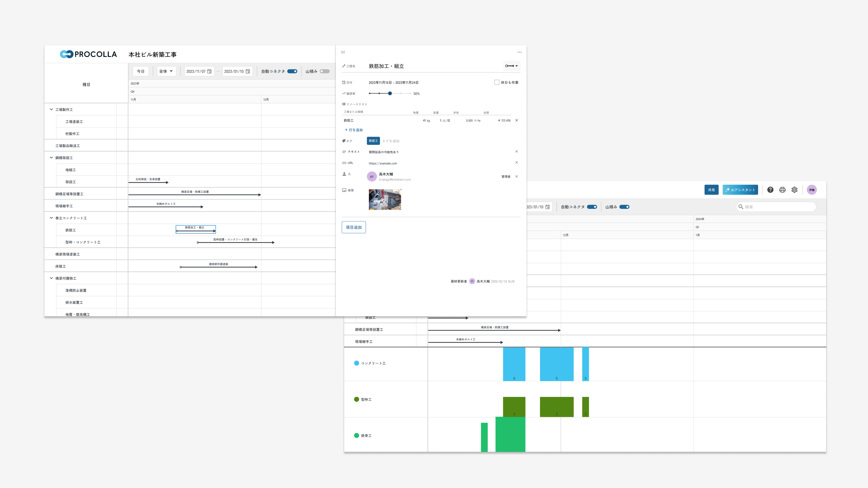Viewport: 868px width, 488px height.
Task: Click the print icon
Action: click(x=782, y=190)
